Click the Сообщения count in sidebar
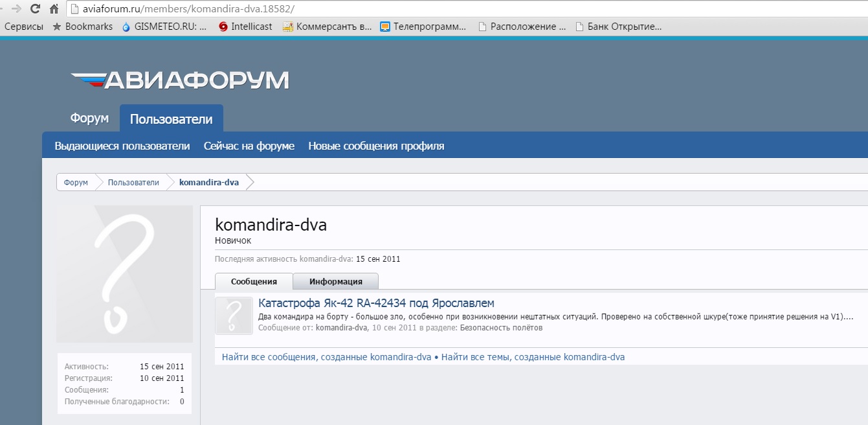The height and width of the screenshot is (425, 868). pyautogui.click(x=182, y=390)
